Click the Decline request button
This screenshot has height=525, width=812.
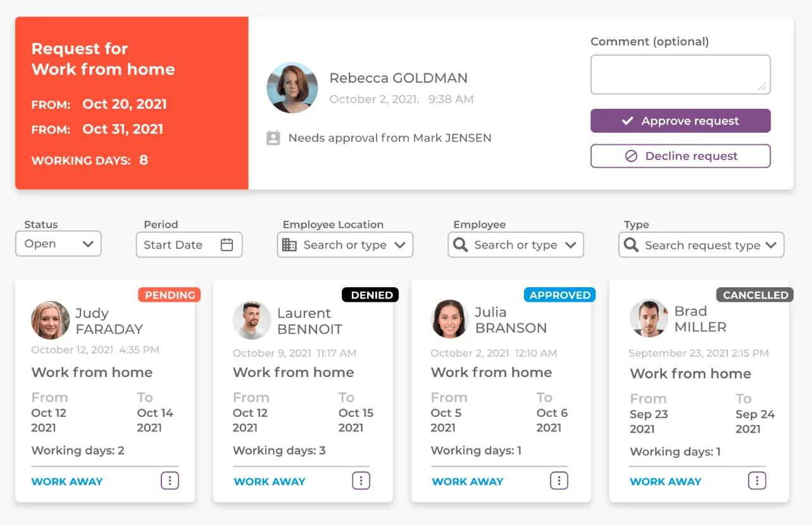[x=680, y=156]
